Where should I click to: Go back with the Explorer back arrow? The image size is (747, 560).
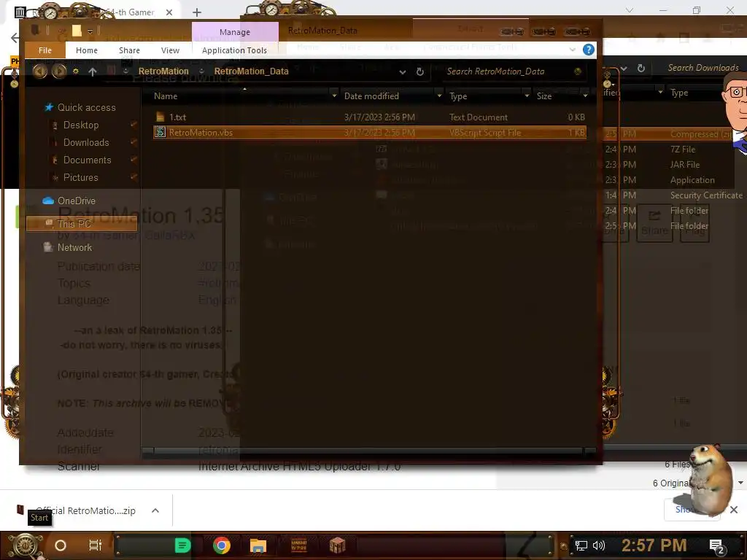[40, 71]
